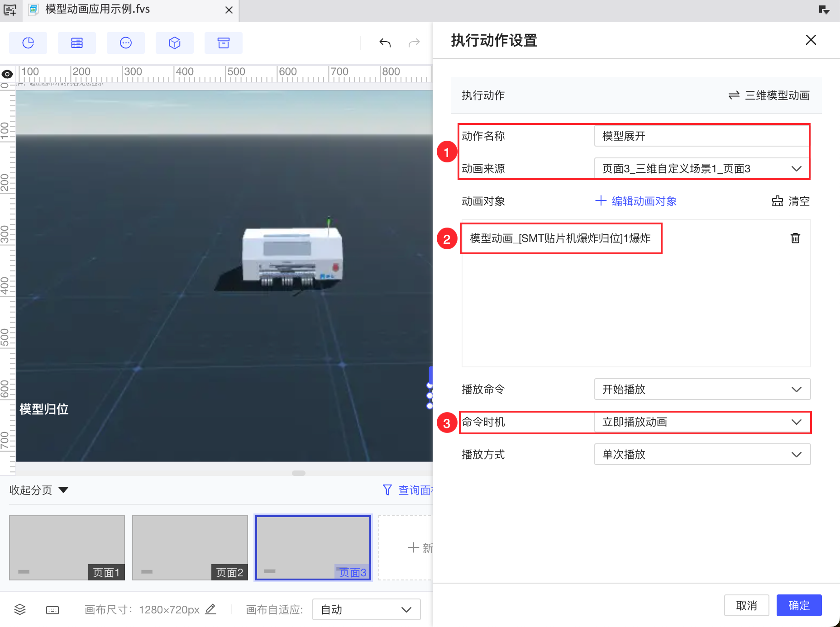Screen dimensions: 840x627
Task: Open the chart component toolbar icon
Action: coord(28,43)
